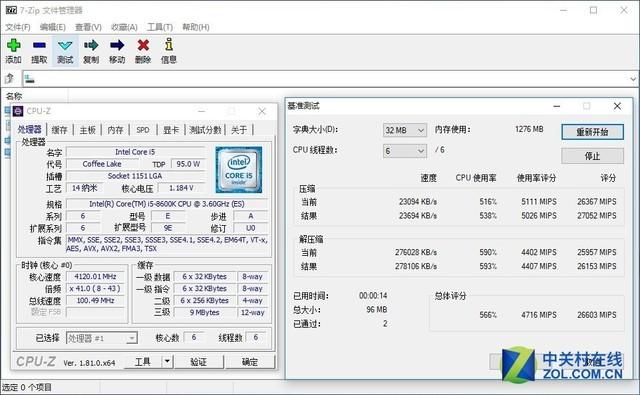Image resolution: width=640 pixels, height=395 pixels.
Task: Click the decompression result 278106 KB/s
Action: click(x=416, y=266)
